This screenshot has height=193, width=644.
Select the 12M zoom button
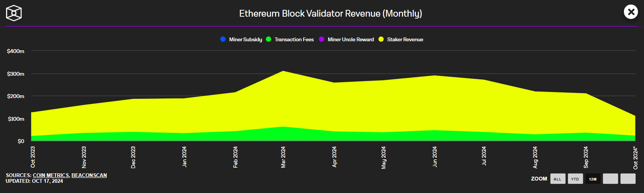coord(593,179)
